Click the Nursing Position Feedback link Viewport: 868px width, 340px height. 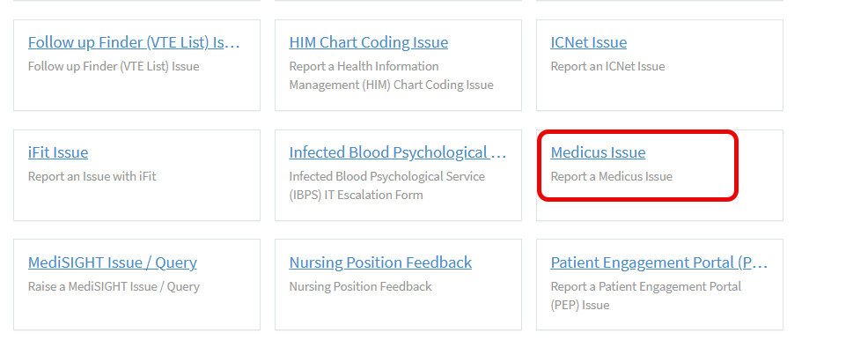coord(380,262)
